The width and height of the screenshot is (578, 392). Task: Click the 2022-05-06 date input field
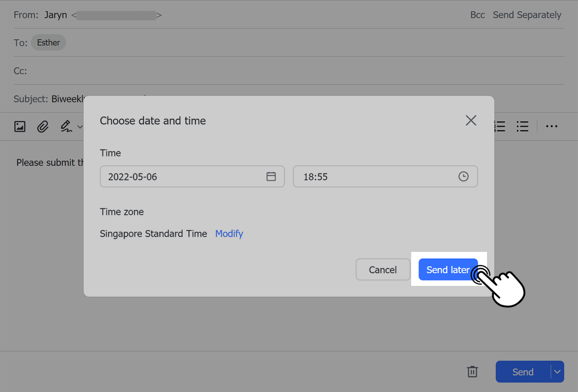coord(183,177)
